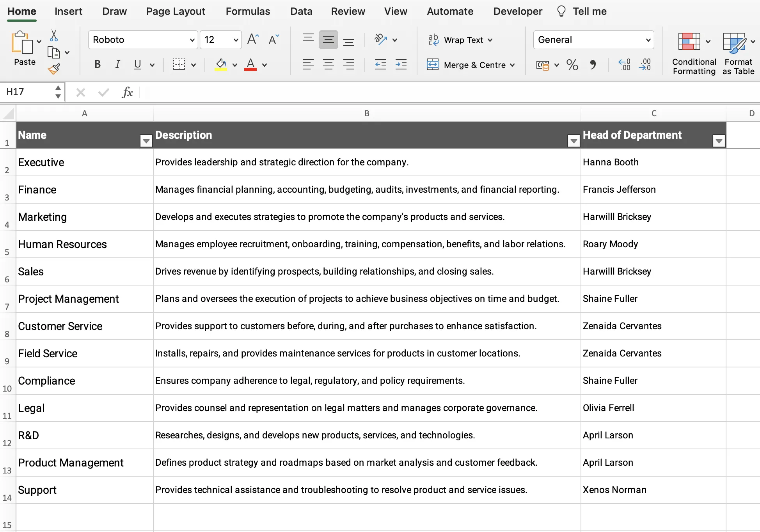Viewport: 760px width, 532px height.
Task: Open the General number format dropdown
Action: [x=648, y=39]
